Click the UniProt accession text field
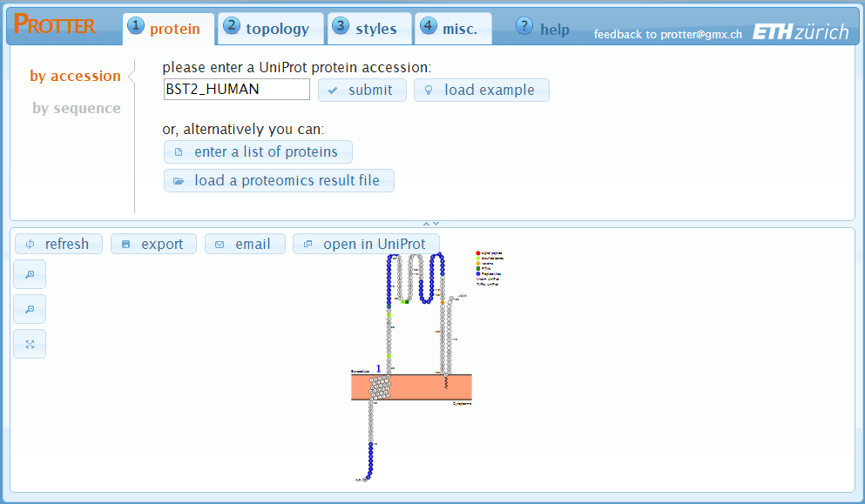This screenshot has height=504, width=865. click(236, 89)
